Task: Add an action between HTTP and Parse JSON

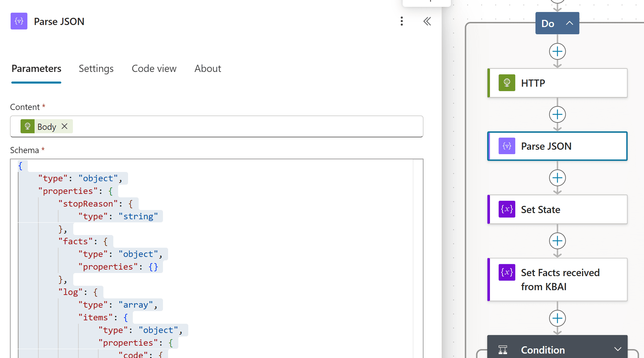Action: point(557,114)
